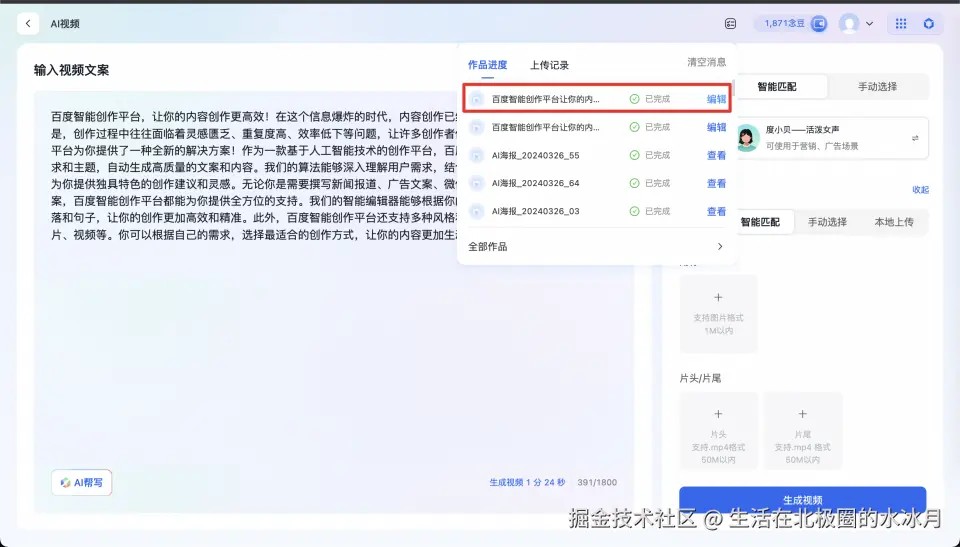Open 全部作品 chevron arrow
The image size is (960, 547).
tap(720, 246)
